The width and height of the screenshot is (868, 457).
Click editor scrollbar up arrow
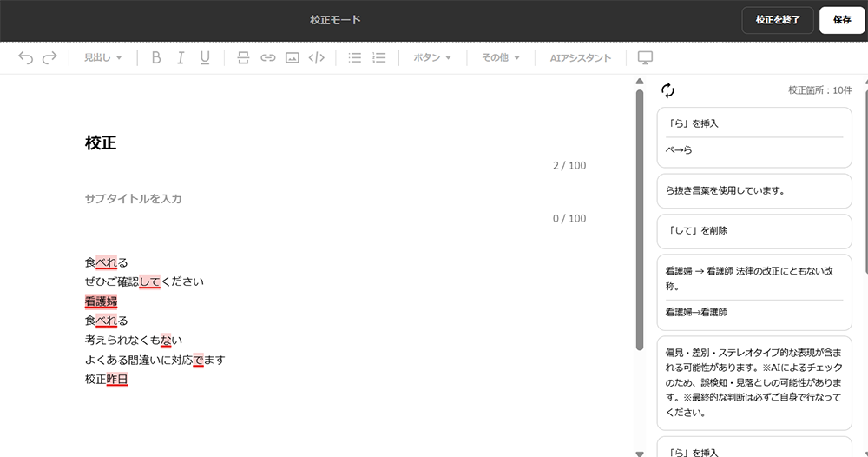pos(640,82)
